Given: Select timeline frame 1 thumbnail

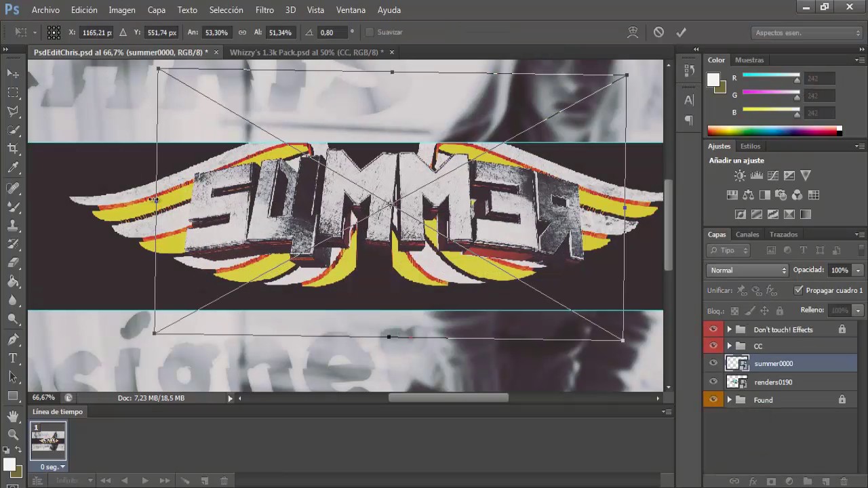Looking at the screenshot, I should (x=48, y=441).
